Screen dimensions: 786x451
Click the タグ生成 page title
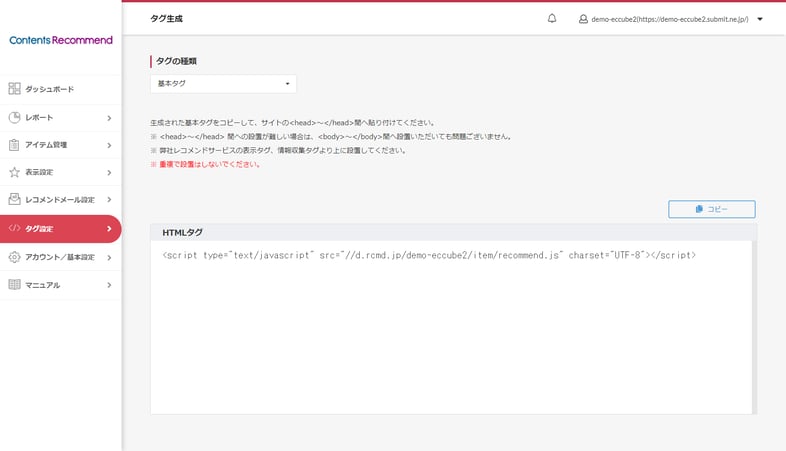166,19
